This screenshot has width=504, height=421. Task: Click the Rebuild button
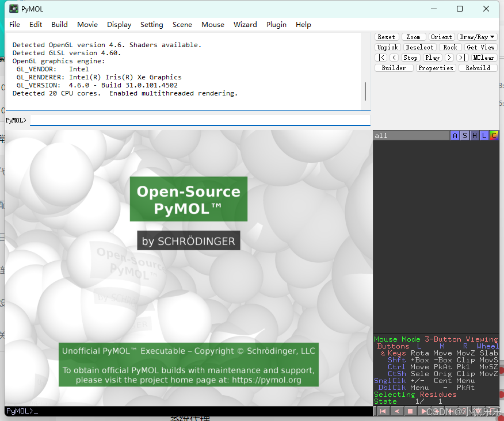pos(478,68)
